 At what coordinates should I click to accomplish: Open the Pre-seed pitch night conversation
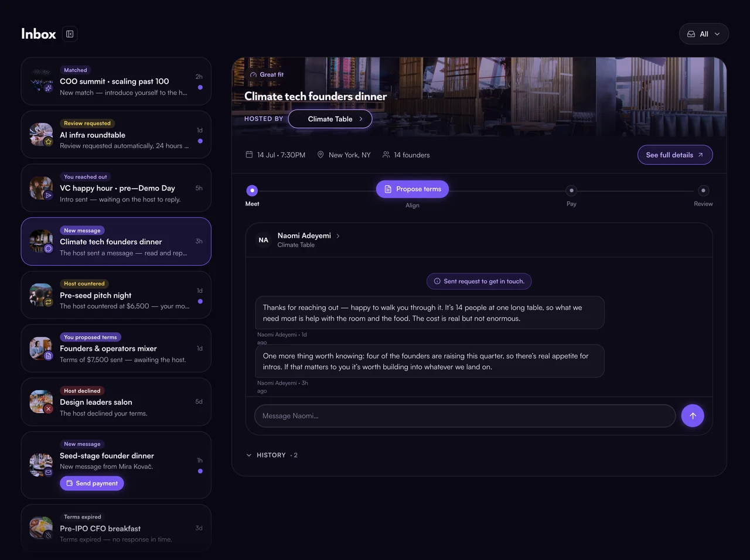(x=116, y=295)
